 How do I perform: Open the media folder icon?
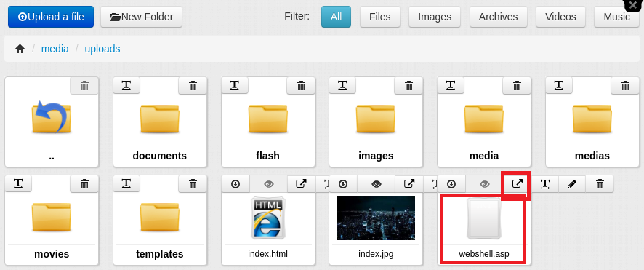[x=484, y=119]
